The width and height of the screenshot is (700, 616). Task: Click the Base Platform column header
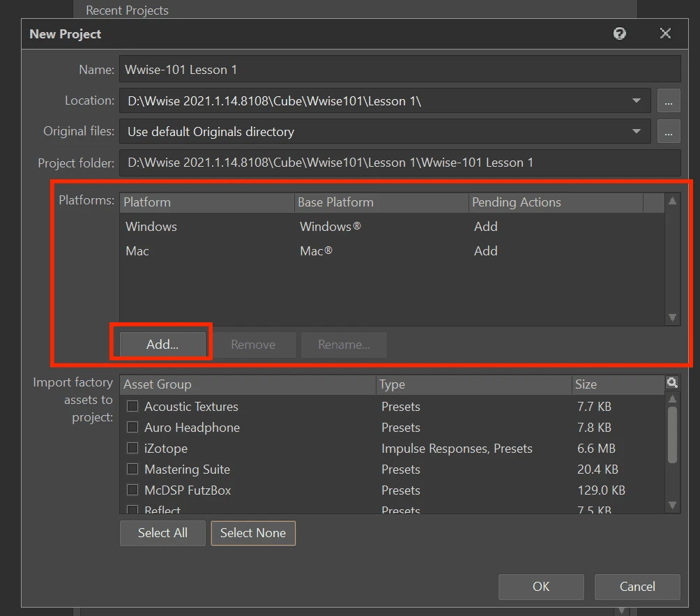[x=381, y=202]
